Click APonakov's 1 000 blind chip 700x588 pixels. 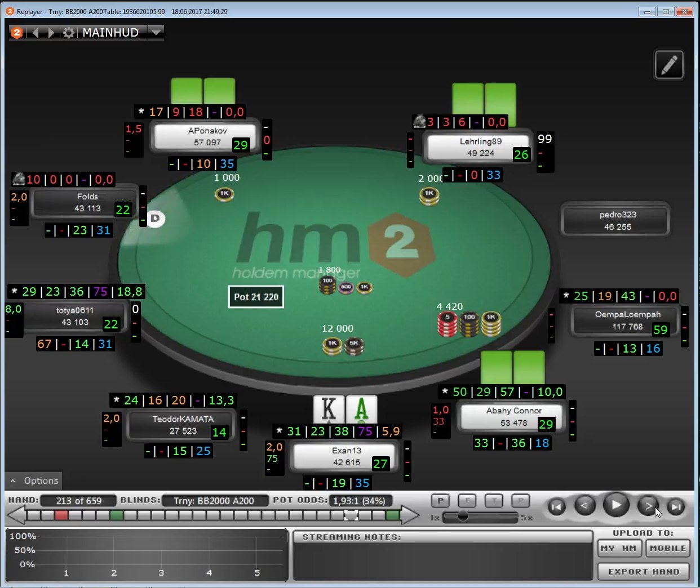(x=224, y=194)
